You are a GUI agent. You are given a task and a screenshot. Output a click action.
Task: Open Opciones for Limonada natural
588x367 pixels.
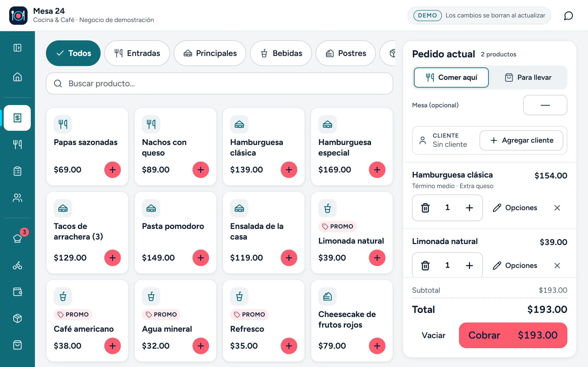515,266
